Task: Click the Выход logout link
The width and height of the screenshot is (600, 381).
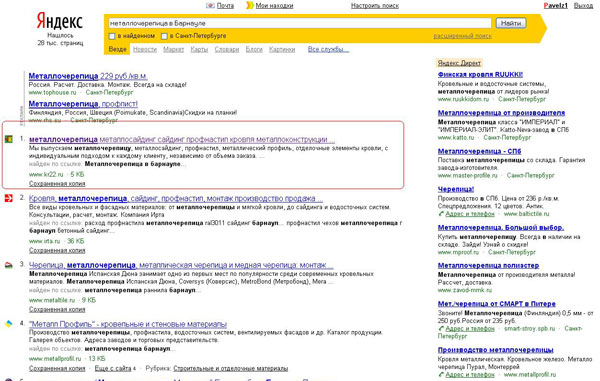Action: click(583, 6)
